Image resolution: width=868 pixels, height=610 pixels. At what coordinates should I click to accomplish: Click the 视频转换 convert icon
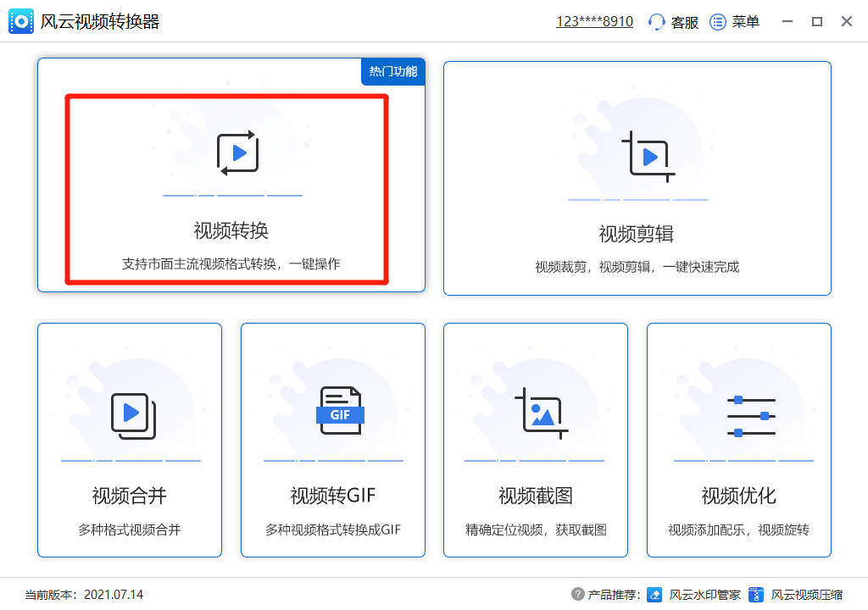coord(238,152)
